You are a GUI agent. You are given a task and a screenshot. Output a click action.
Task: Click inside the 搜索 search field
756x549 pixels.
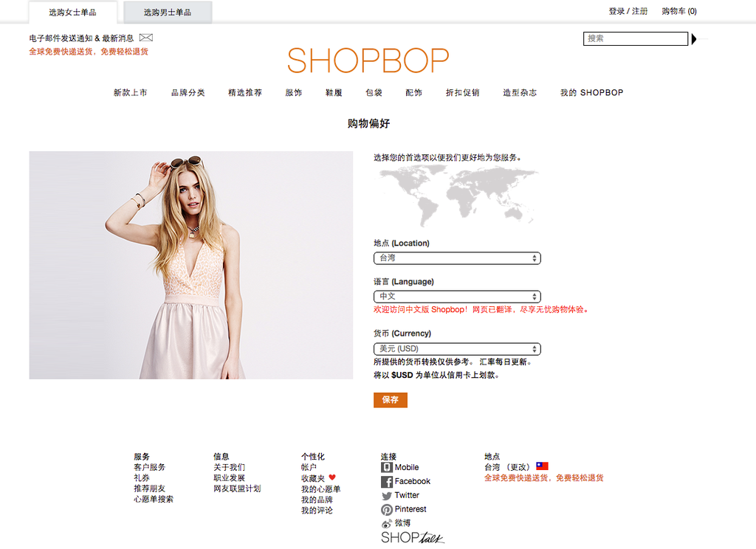[636, 38]
